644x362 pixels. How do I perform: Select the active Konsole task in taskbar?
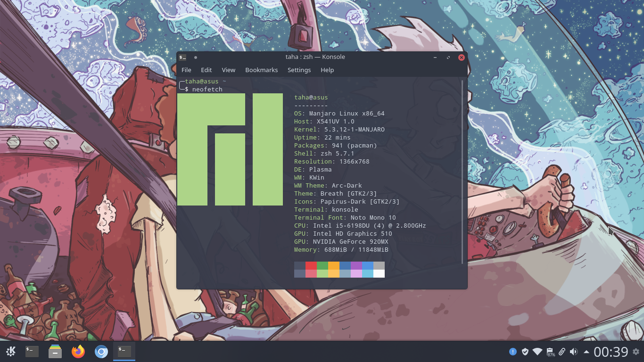124,351
